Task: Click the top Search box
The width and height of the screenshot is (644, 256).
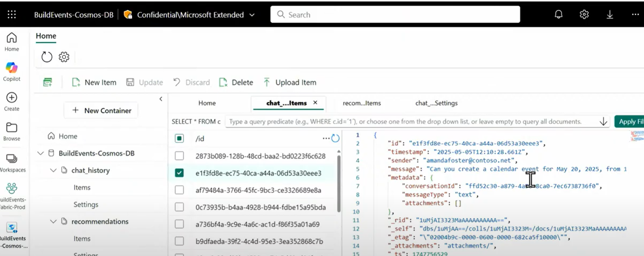Action: (x=395, y=15)
